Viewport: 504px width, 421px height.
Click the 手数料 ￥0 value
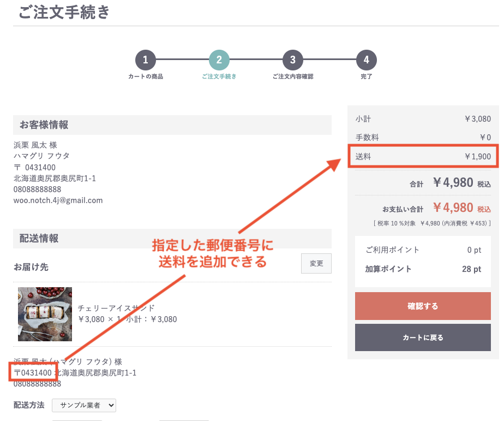pyautogui.click(x=485, y=138)
